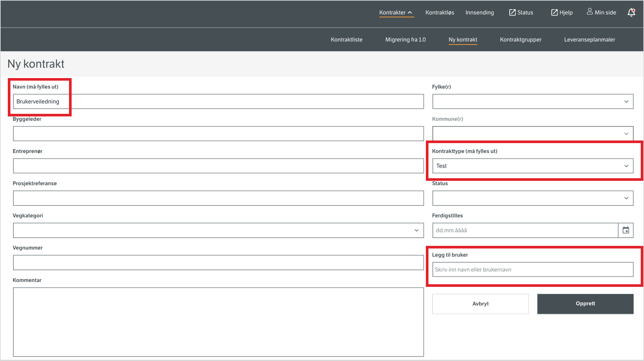Open the Leveranseplanmaler tab
Screen dimensions: 644x361
(590, 40)
